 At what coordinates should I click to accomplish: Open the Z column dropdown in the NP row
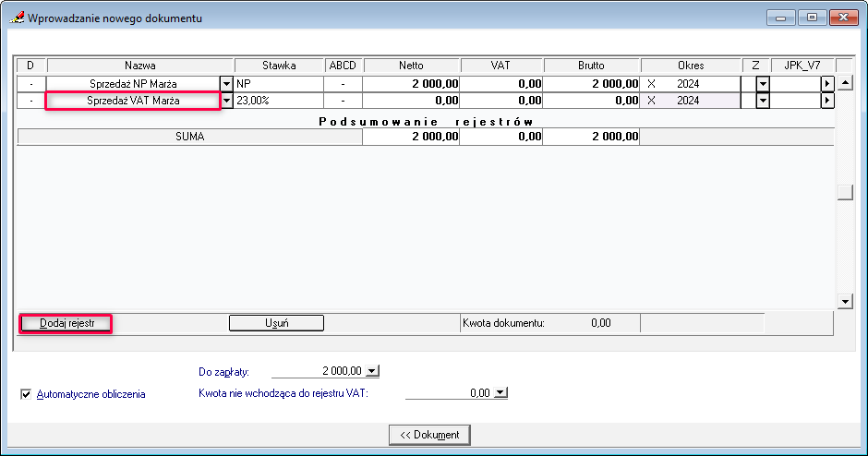click(x=763, y=84)
